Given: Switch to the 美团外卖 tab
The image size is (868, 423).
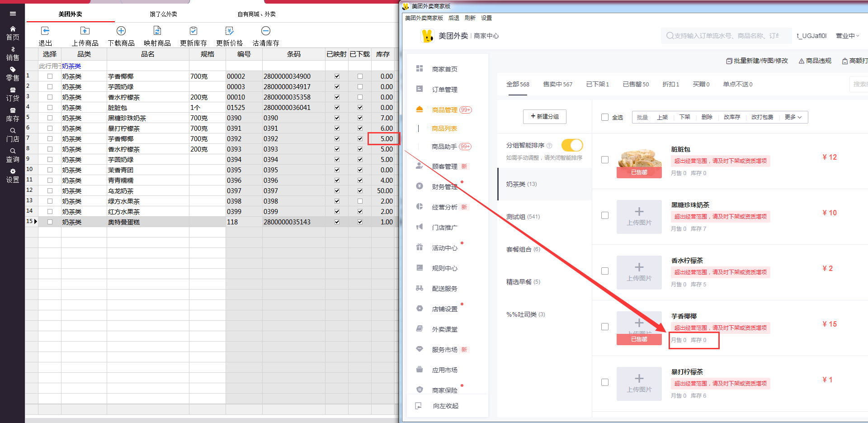Looking at the screenshot, I should [x=71, y=14].
